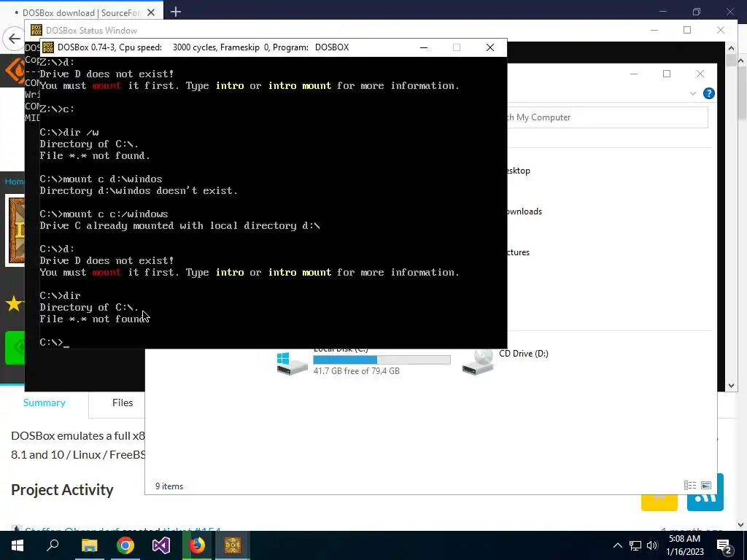Open the Downloads folder in Explorer

tap(525, 211)
